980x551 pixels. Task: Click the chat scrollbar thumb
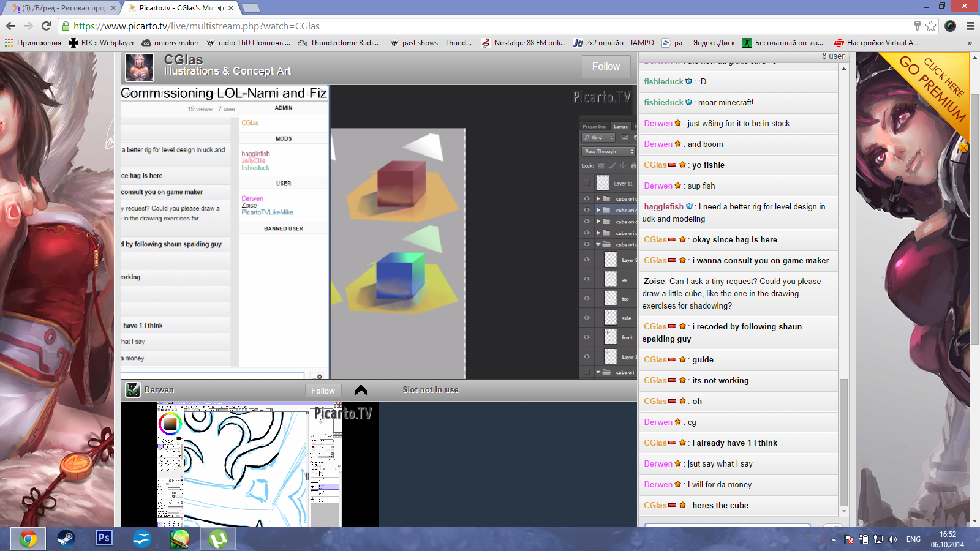[843, 443]
